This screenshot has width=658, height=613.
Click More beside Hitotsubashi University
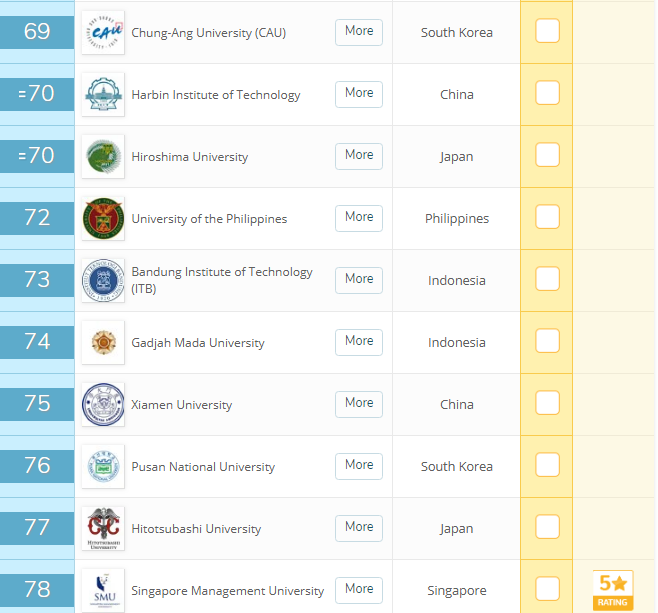pyautogui.click(x=359, y=528)
